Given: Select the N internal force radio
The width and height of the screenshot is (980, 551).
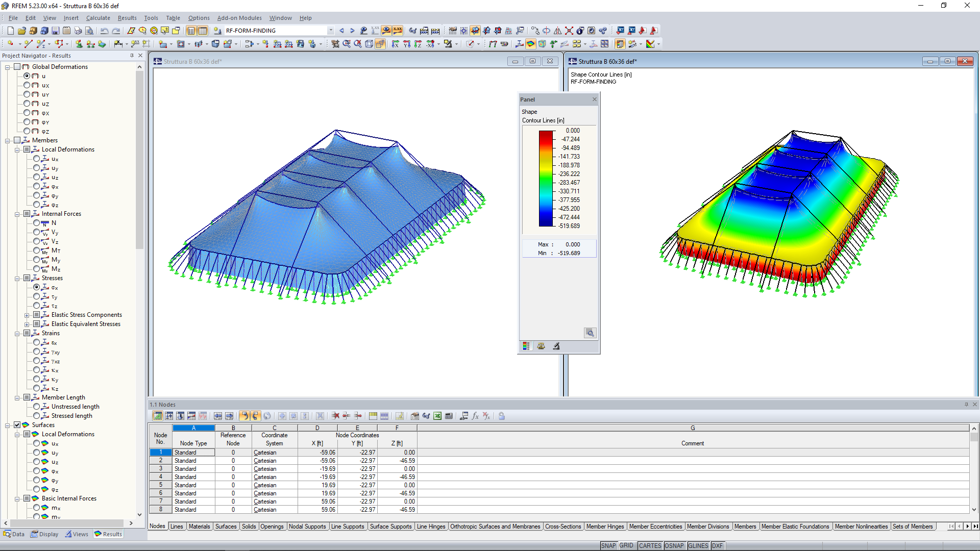Looking at the screenshot, I should (37, 223).
